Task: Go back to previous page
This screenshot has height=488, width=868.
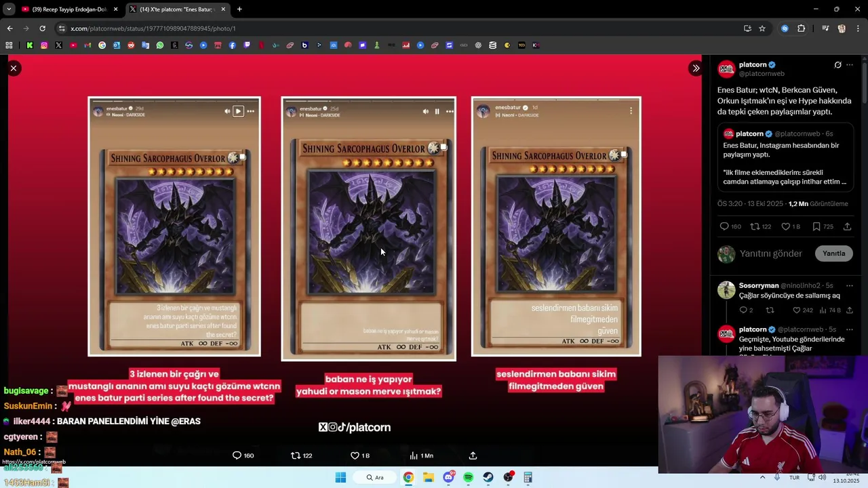Action: (9, 28)
